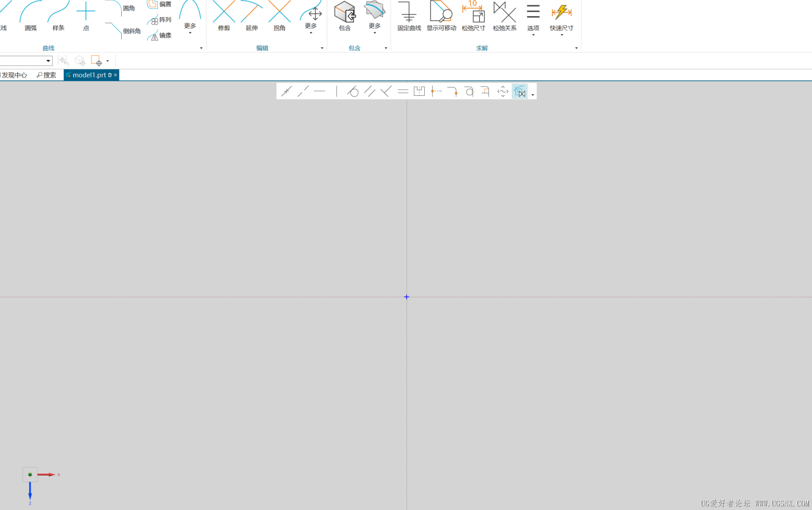Click Show Movable (显示可移动)
The image size is (812, 510).
441,16
